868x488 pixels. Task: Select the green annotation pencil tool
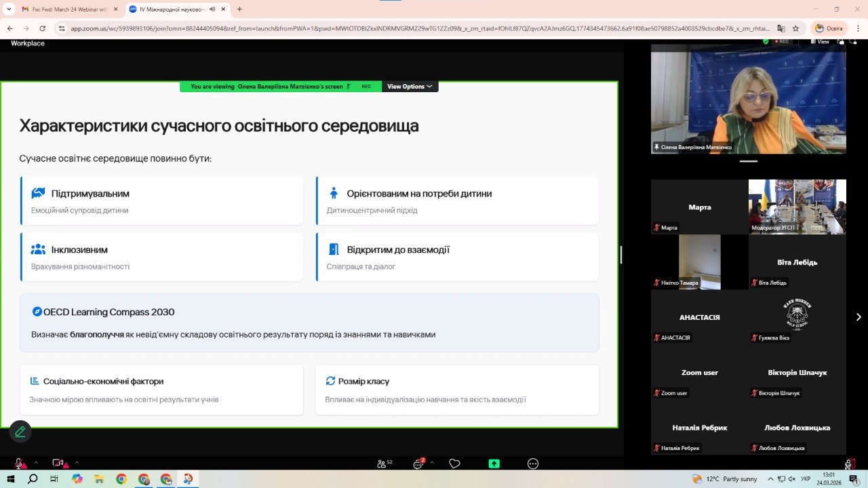(x=20, y=431)
